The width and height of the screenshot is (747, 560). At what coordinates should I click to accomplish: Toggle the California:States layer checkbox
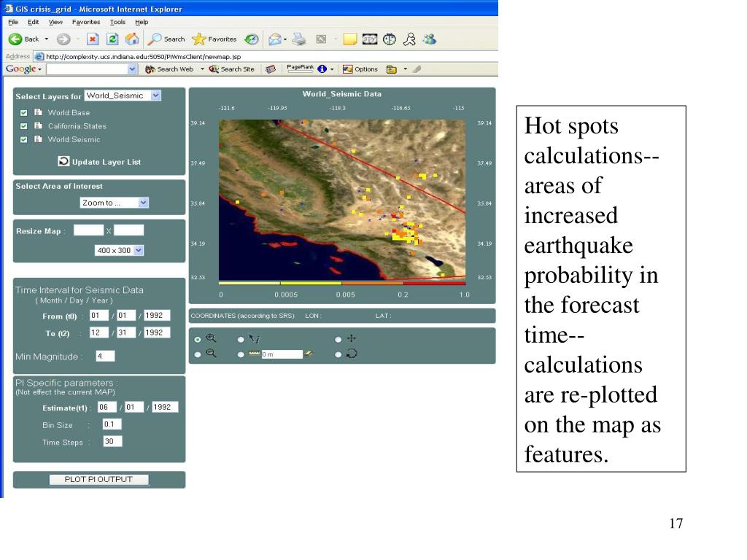[x=24, y=126]
